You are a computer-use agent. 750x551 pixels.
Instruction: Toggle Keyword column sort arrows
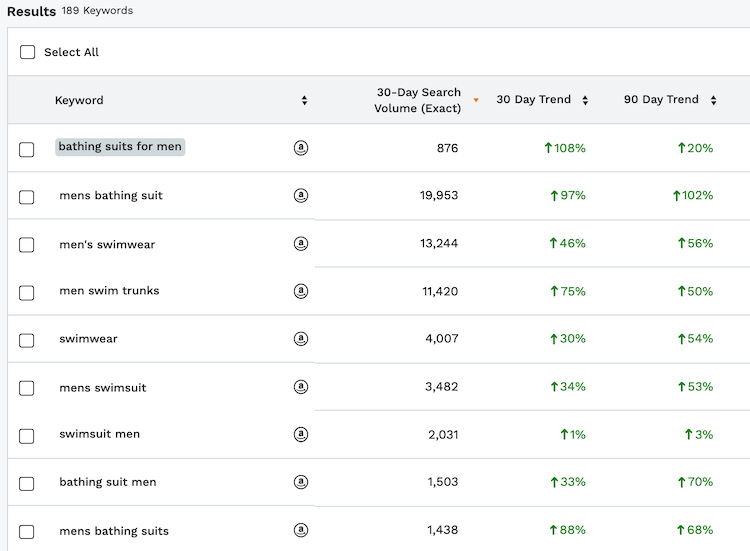pos(304,100)
